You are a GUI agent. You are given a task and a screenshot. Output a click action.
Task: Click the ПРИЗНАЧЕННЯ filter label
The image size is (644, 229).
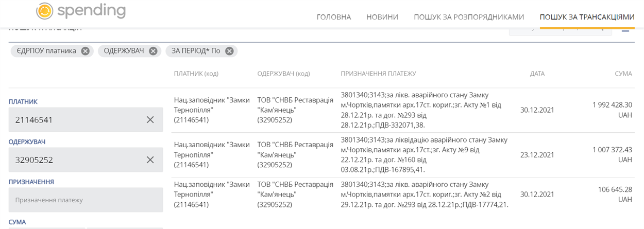[x=31, y=182]
